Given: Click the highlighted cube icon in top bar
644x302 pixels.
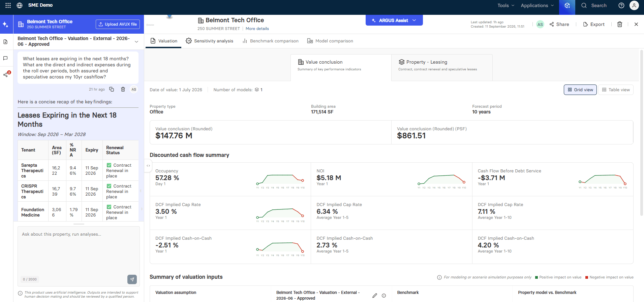Looking at the screenshot, I should [567, 5].
